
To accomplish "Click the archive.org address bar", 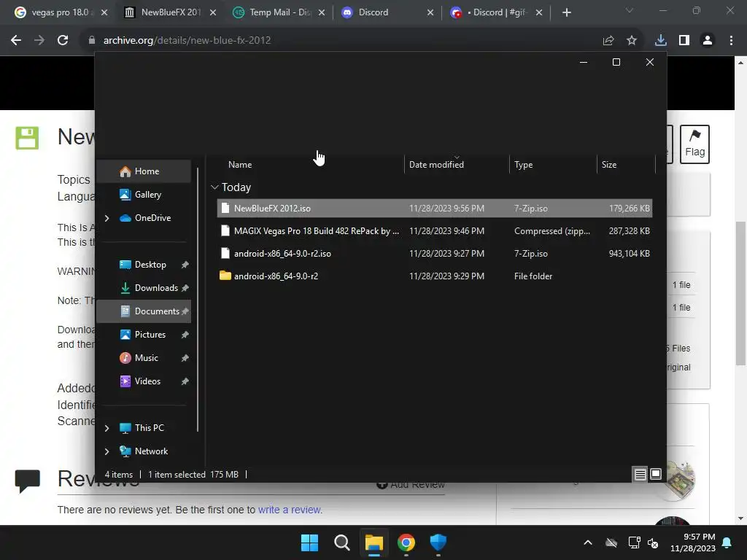I will (x=343, y=41).
